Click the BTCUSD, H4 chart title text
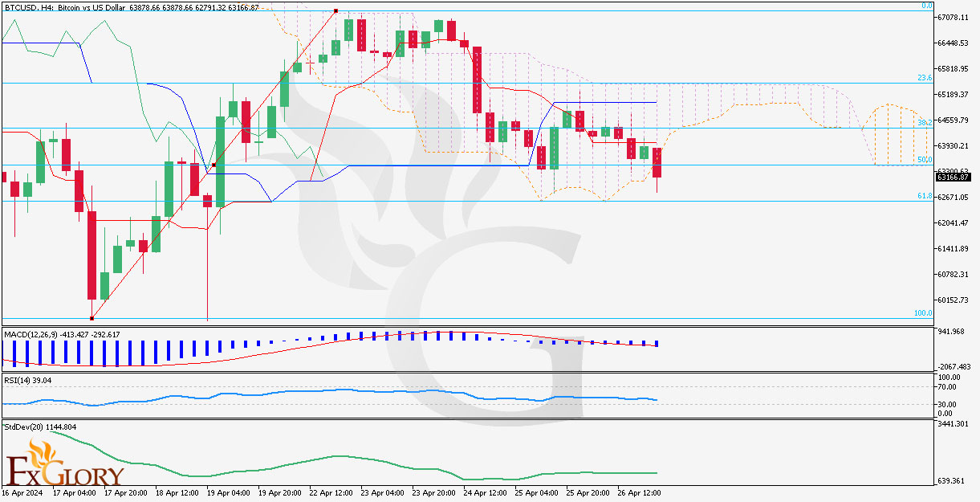980x502 pixels. 132,6
